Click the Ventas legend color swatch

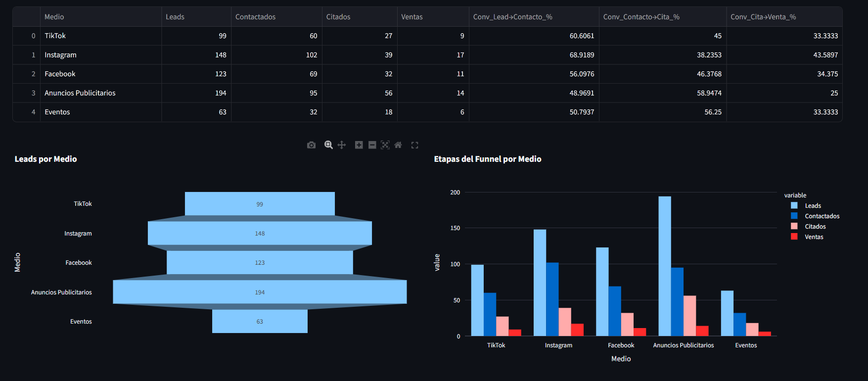click(x=794, y=237)
